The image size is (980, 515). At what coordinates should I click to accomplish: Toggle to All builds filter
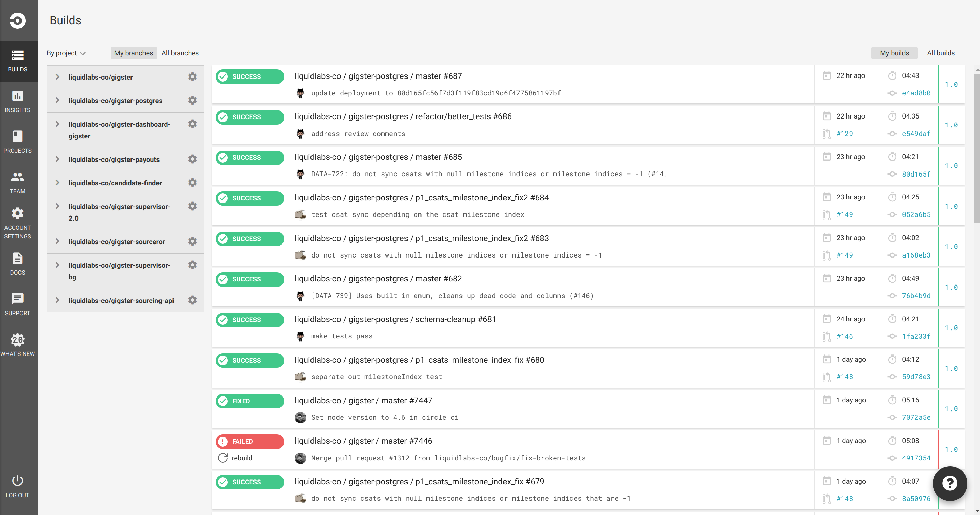pyautogui.click(x=940, y=53)
